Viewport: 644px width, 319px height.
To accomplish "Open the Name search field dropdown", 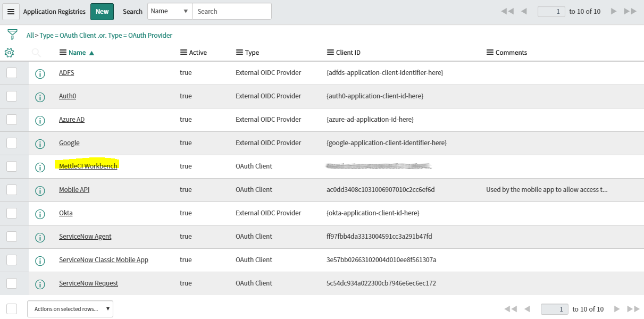I will coord(170,11).
